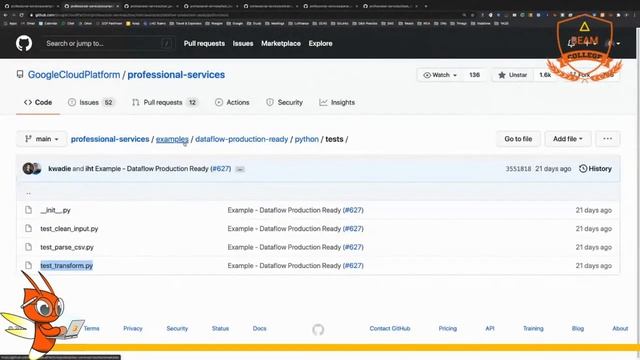Open footer Docs link
The height and width of the screenshot is (360, 640).
click(x=260, y=328)
